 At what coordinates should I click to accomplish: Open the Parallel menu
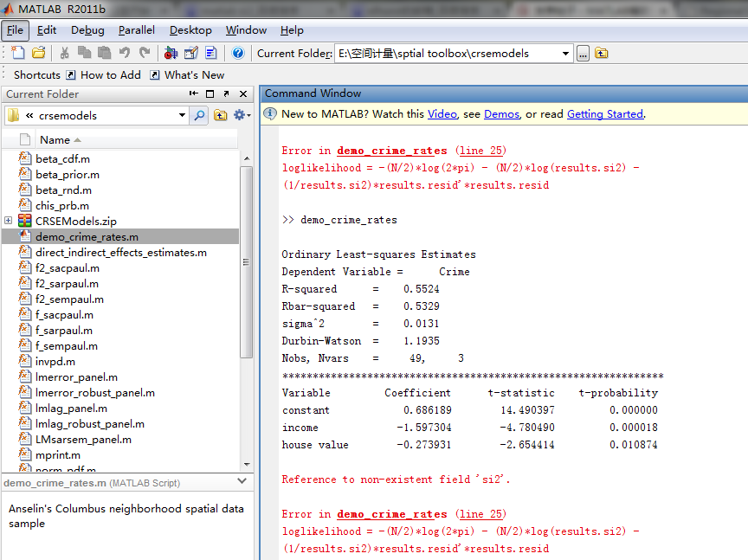[137, 29]
